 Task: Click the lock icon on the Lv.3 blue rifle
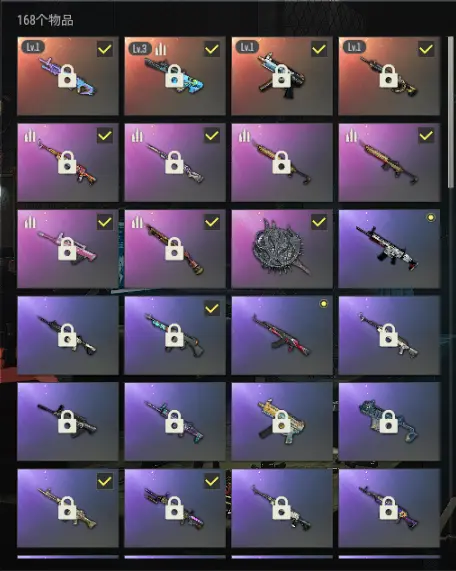pyautogui.click(x=174, y=76)
